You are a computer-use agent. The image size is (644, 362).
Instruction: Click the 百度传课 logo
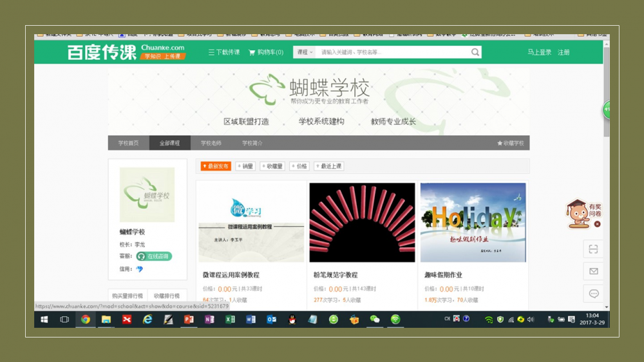(102, 52)
